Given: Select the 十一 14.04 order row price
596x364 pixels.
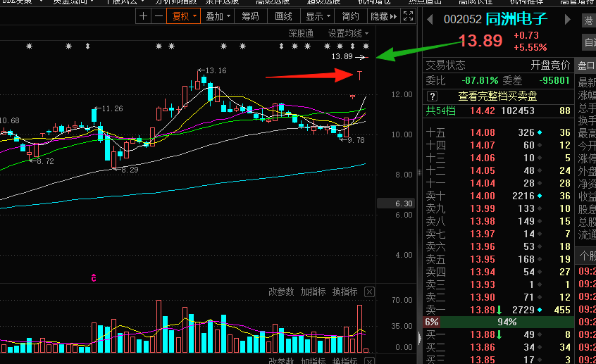Looking at the screenshot, I should point(483,183).
